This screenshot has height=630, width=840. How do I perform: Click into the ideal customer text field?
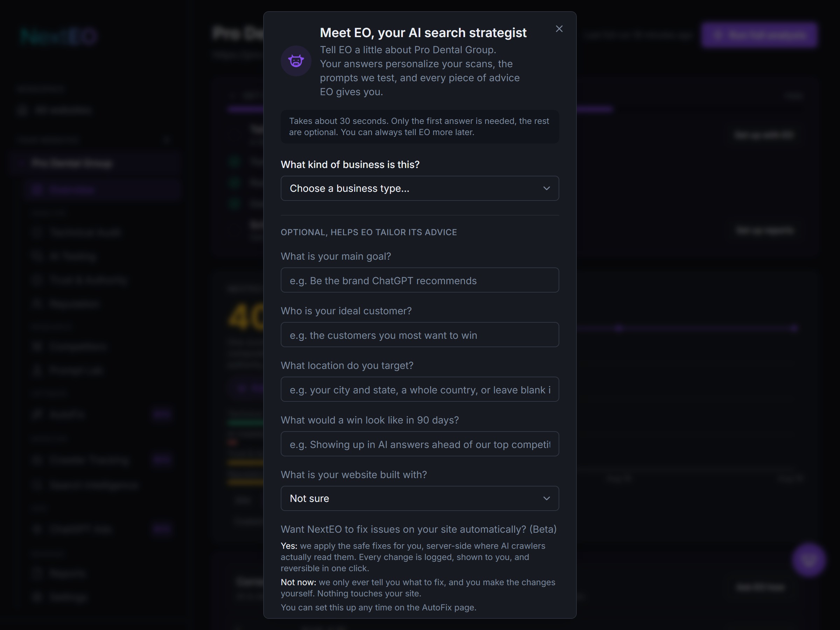click(420, 335)
